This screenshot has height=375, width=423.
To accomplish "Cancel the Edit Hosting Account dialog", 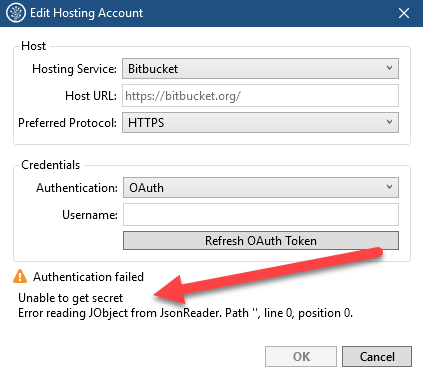I will (377, 357).
